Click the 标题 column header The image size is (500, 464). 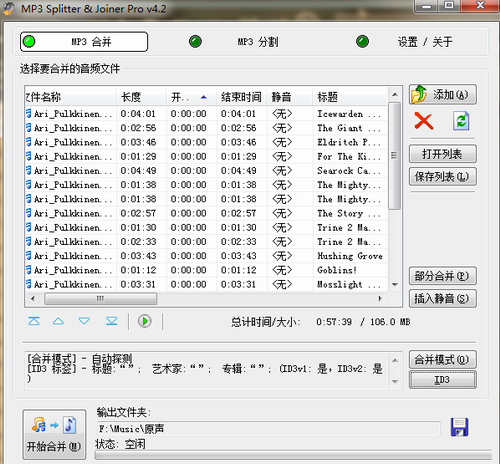click(x=350, y=97)
